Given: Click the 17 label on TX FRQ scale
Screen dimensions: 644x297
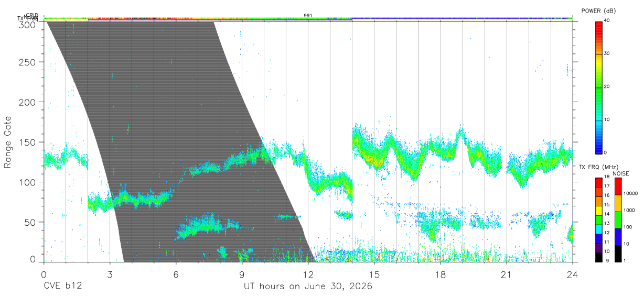Looking at the screenshot, I should pyautogui.click(x=607, y=186).
